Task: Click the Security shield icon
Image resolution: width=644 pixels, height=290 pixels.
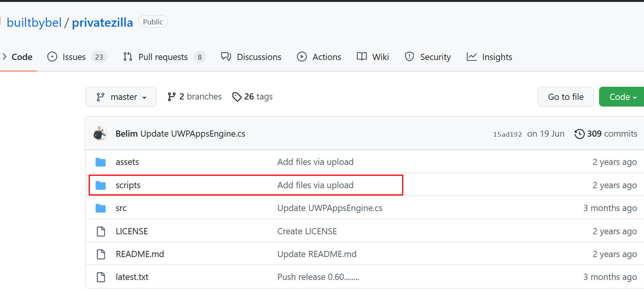Action: tap(409, 57)
